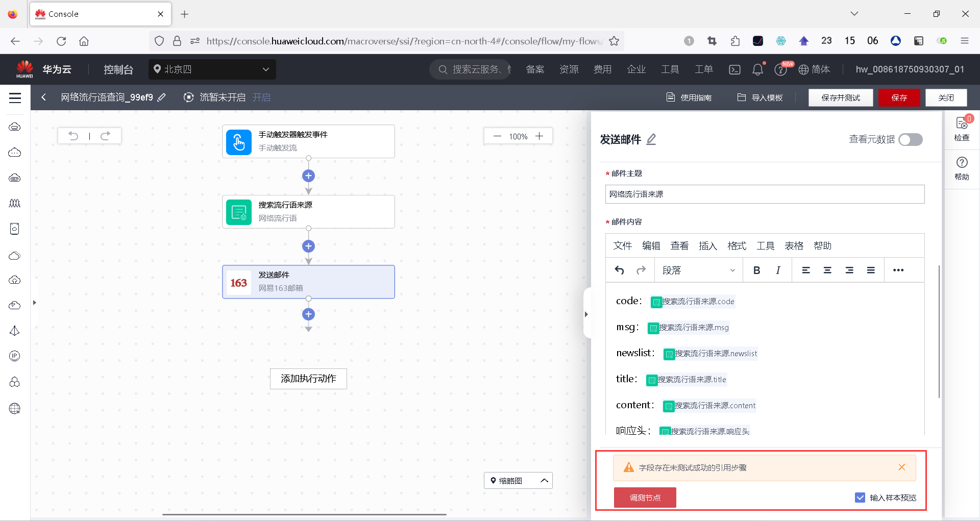Viewport: 980px width, 521px height.
Task: Open account hw_008618750930307_01 menu
Action: pos(910,69)
